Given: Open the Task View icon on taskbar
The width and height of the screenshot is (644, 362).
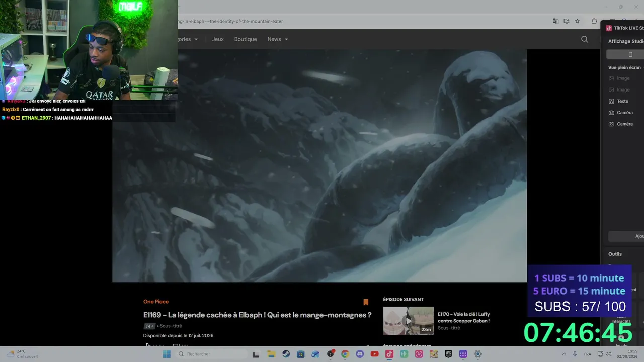Looking at the screenshot, I should click(x=256, y=354).
